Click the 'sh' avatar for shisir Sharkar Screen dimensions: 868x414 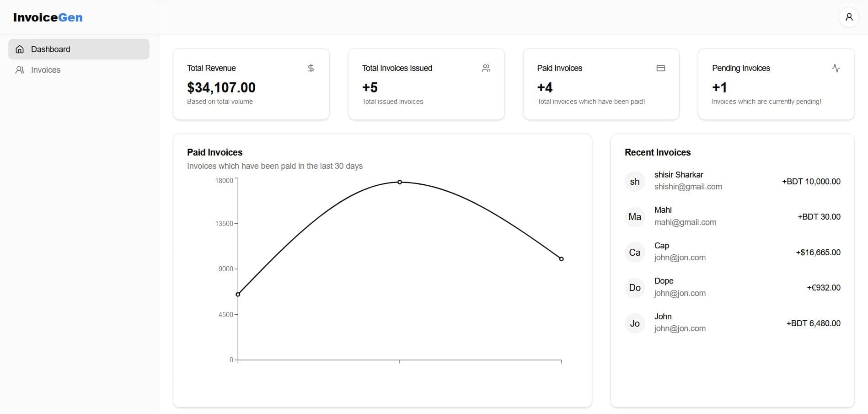coord(635,182)
